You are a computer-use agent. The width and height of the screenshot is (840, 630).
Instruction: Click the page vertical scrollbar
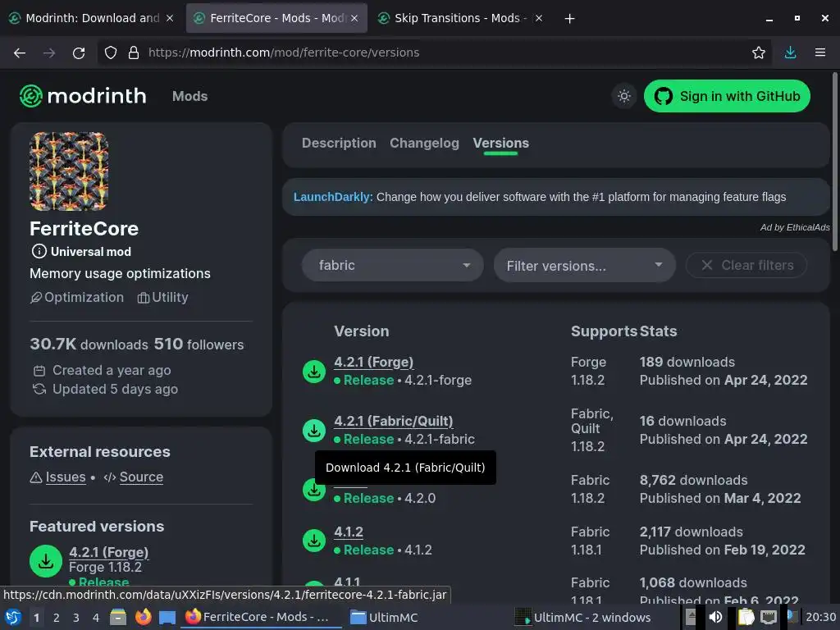click(834, 161)
